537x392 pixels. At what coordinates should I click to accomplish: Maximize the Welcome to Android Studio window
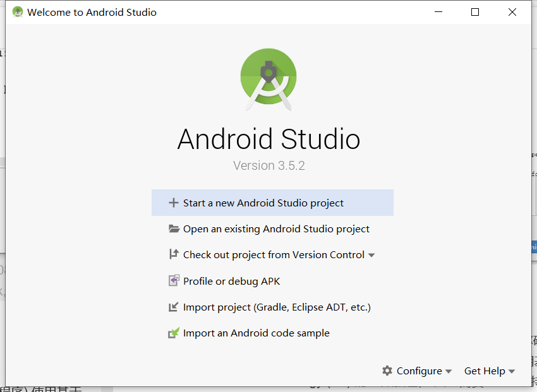[475, 12]
